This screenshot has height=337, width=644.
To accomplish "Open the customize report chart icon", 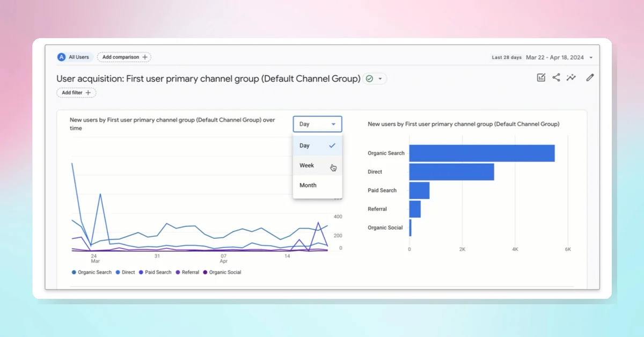I will pos(541,77).
